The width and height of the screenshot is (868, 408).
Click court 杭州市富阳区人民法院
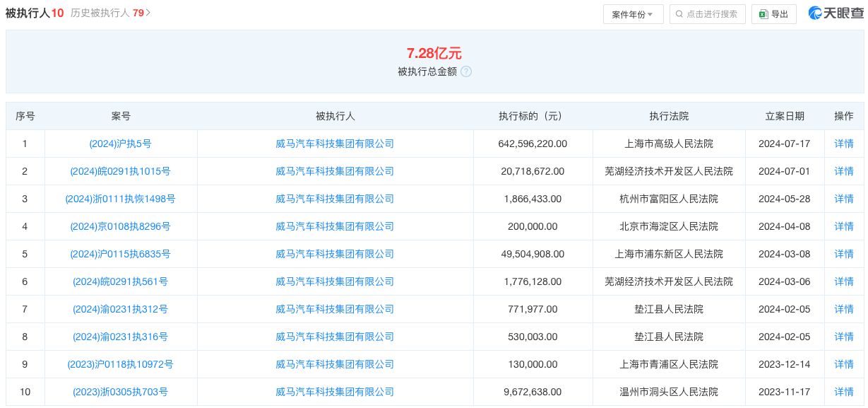[x=669, y=199]
